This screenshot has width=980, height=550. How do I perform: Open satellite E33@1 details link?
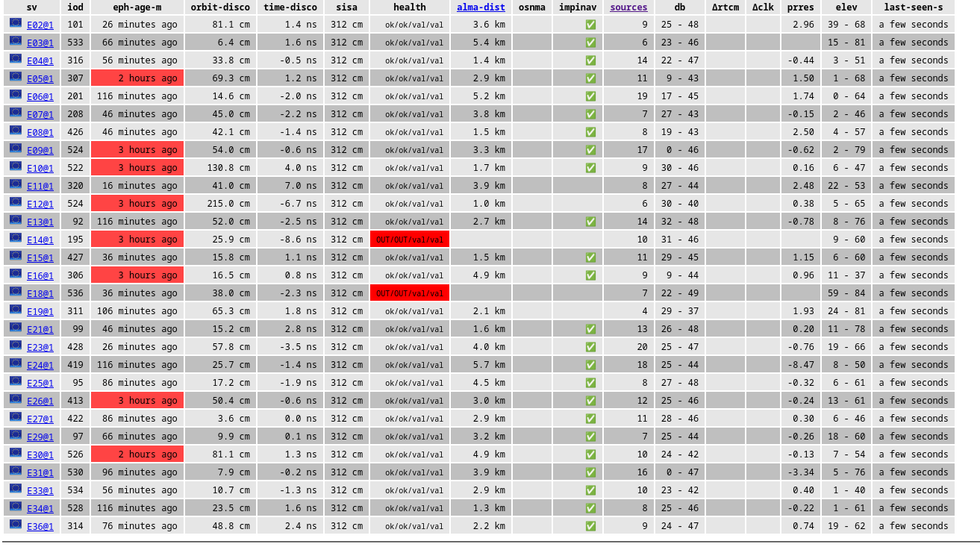[40, 490]
